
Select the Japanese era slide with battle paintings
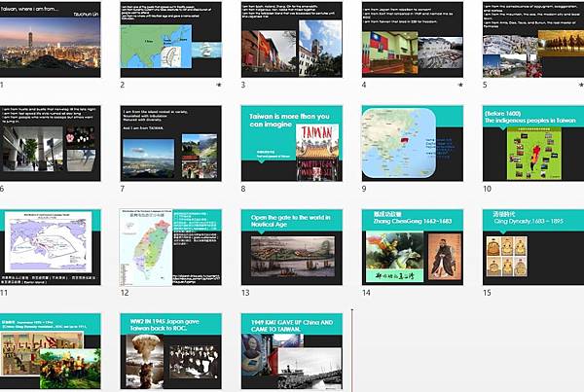pos(50,351)
